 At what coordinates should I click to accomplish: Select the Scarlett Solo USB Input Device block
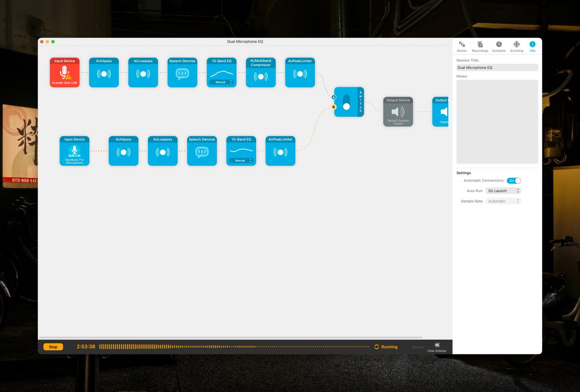coord(65,72)
